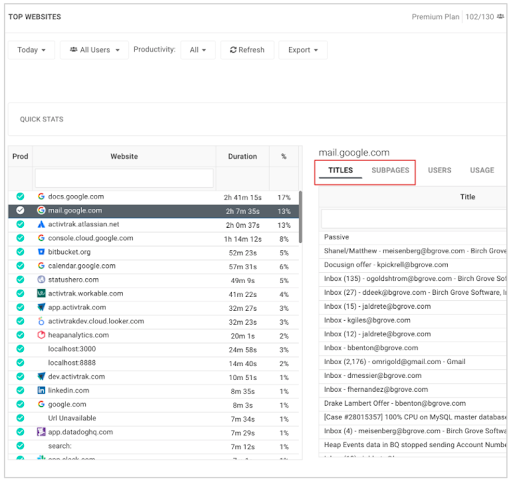
Task: Click the Atlassian icon for activtrak.atlassian.net
Action: 41,224
